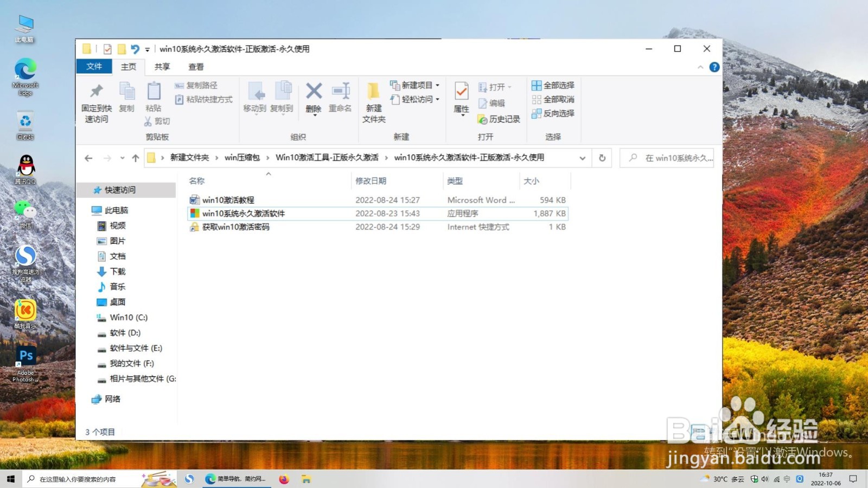Open the 文件 menu
The height and width of the screenshot is (488, 868).
[x=94, y=67]
